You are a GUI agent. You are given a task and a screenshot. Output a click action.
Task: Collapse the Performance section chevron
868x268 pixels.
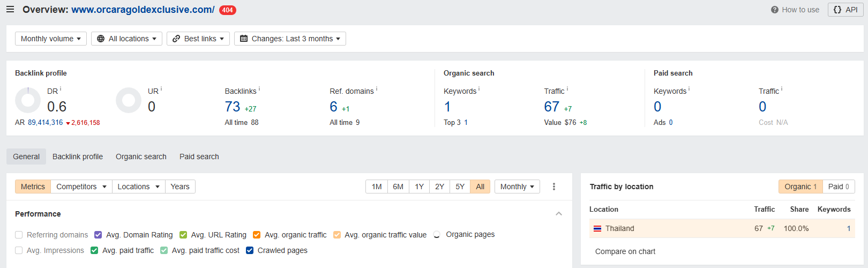click(559, 214)
